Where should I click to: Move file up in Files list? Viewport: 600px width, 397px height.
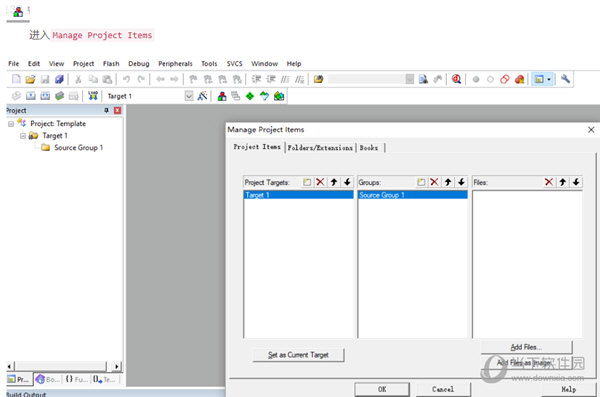click(562, 182)
